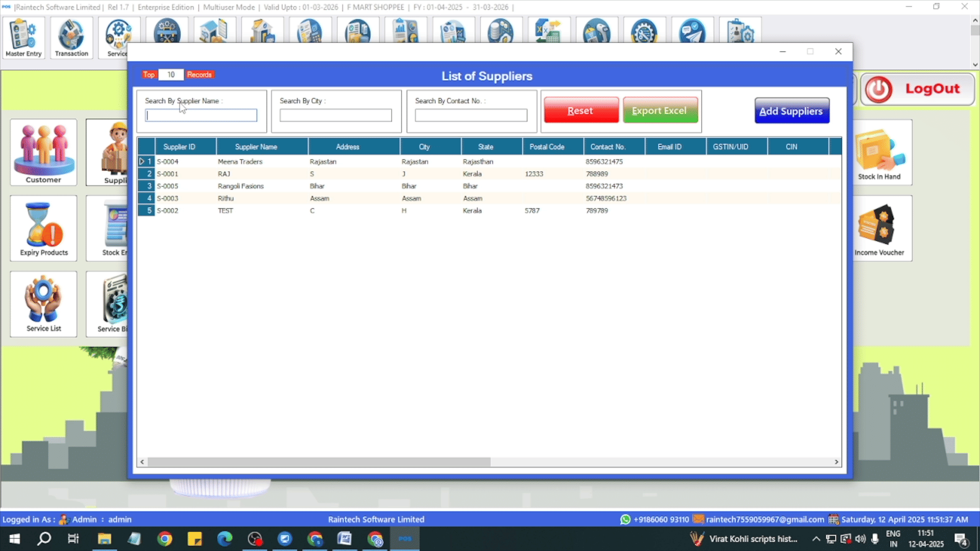Click the Add Suppliers button
Viewport: 980px width, 551px height.
coord(791,111)
